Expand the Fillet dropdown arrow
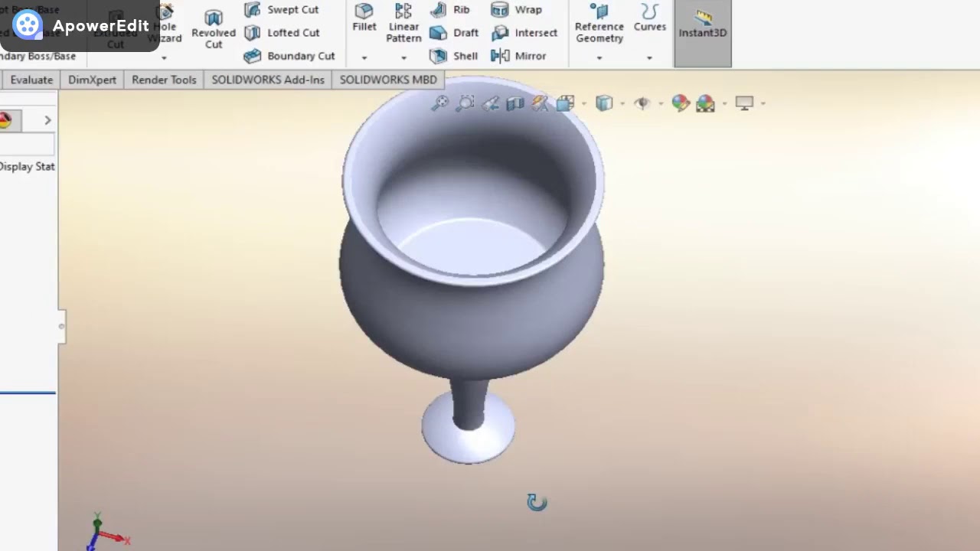980x551 pixels. 364,58
